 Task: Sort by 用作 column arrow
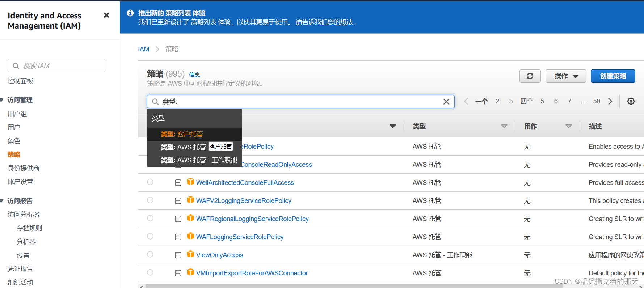(x=569, y=126)
